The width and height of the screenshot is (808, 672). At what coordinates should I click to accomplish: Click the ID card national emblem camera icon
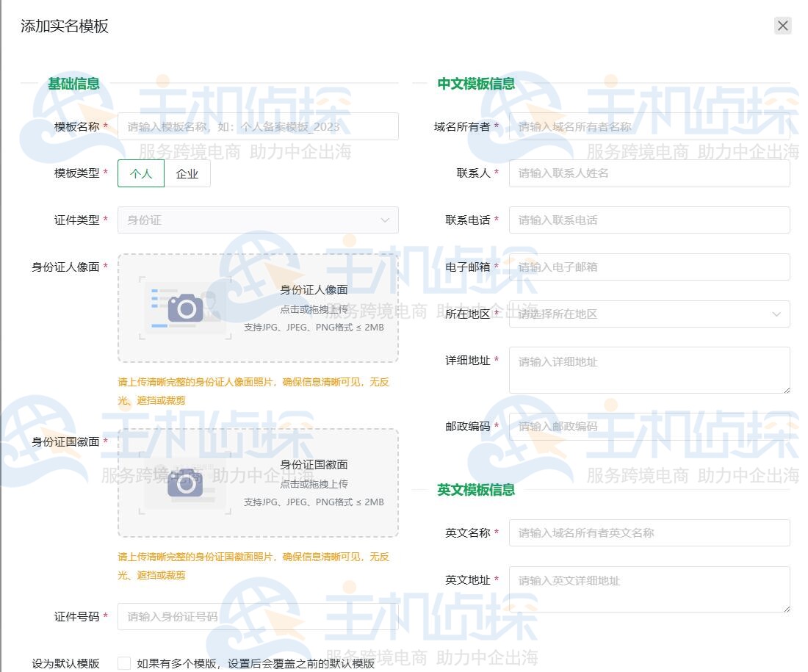(185, 483)
